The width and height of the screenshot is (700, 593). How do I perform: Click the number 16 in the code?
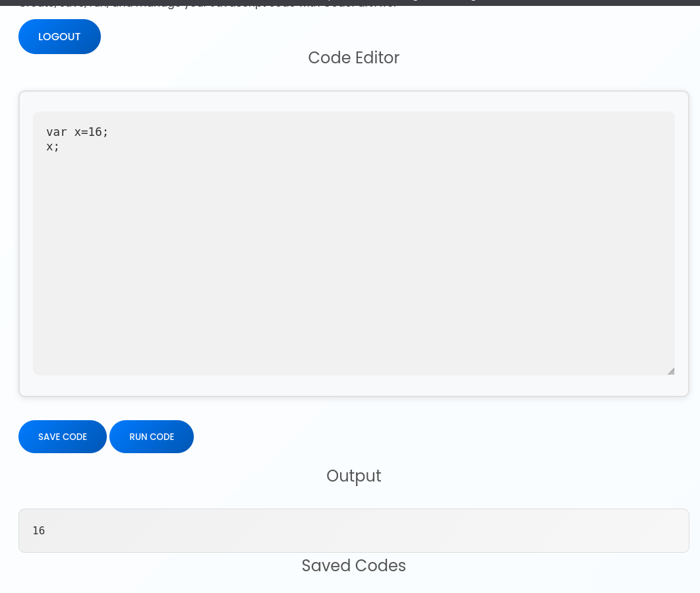click(95, 132)
